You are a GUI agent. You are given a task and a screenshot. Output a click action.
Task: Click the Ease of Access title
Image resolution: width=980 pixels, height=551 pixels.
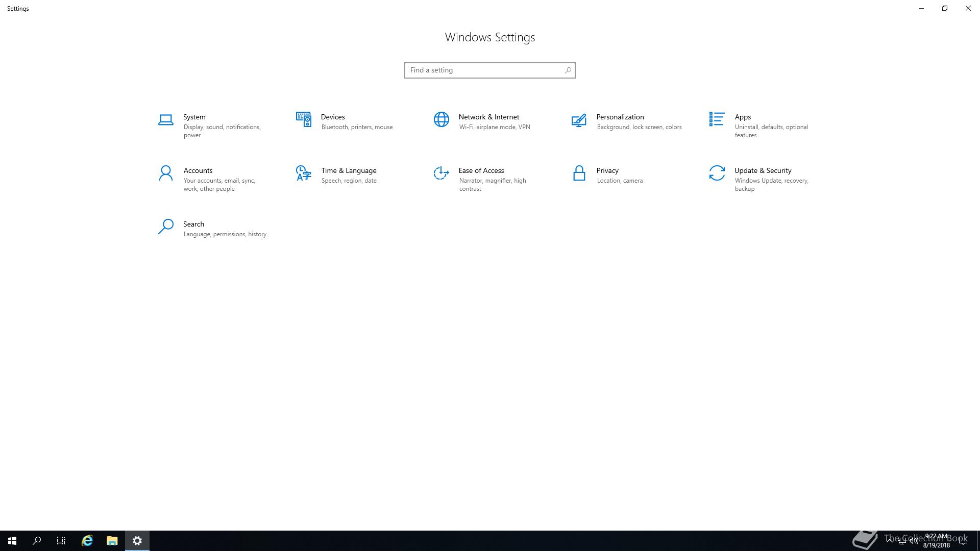coord(481,170)
